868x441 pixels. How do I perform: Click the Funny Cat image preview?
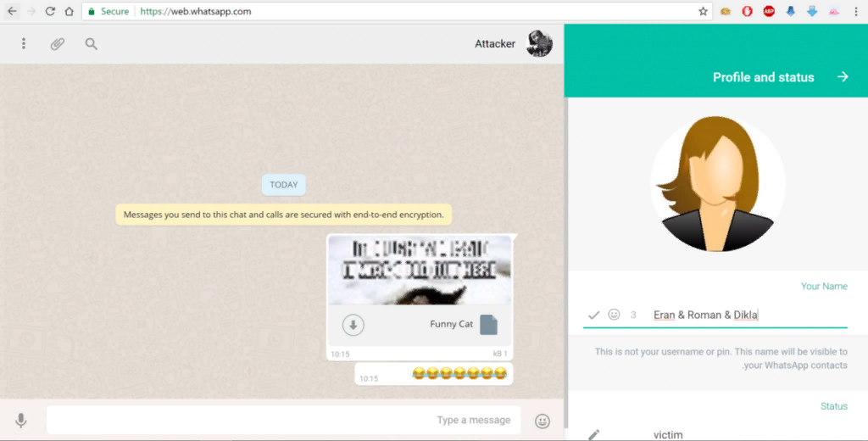[420, 270]
